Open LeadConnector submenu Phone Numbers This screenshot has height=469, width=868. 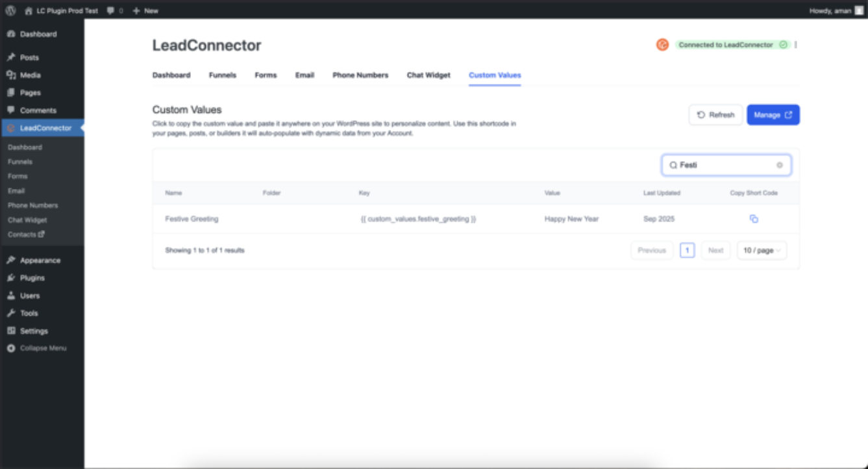click(x=32, y=205)
